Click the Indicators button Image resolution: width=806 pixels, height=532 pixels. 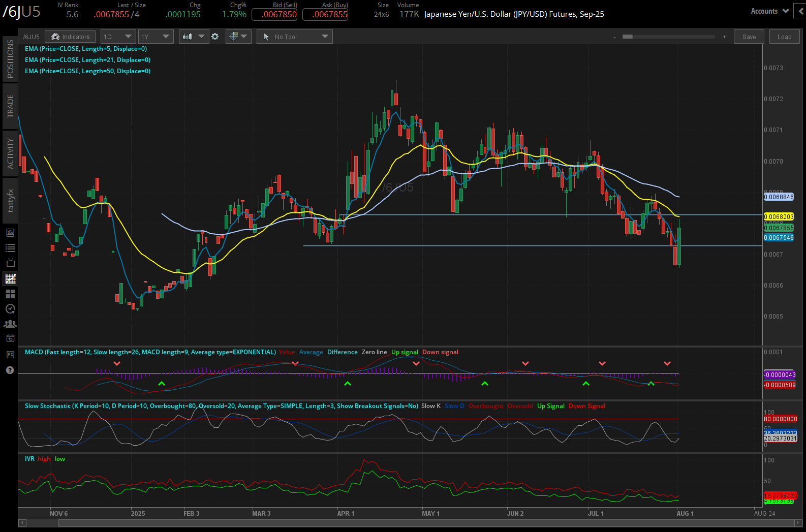tap(70, 37)
